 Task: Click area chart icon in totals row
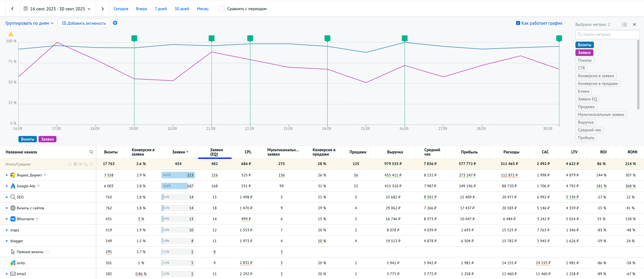tap(80, 164)
